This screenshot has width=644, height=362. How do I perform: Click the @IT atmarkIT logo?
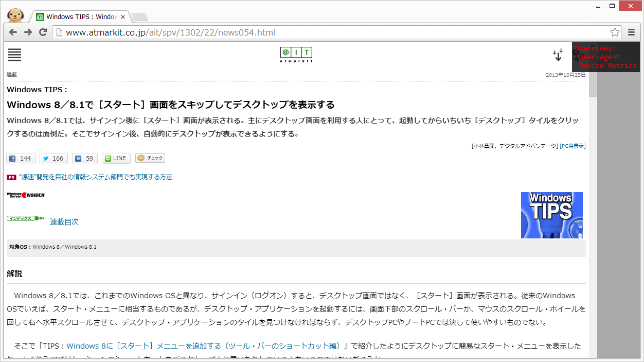click(296, 55)
